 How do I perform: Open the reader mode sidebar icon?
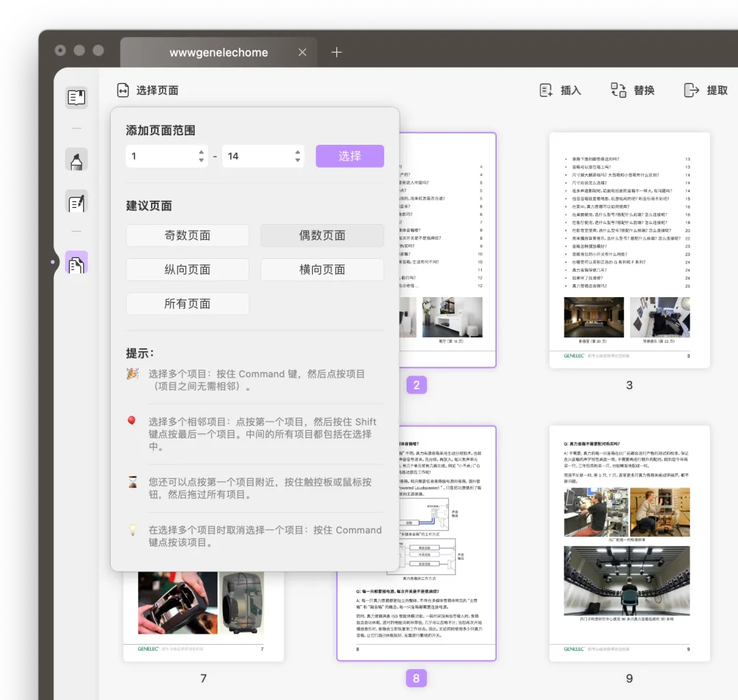click(77, 98)
